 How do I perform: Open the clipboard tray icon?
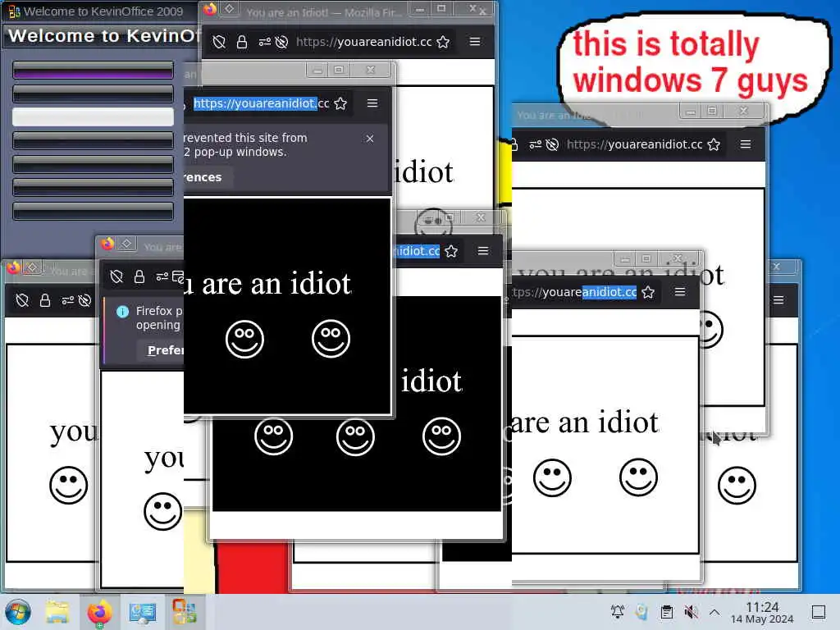(x=666, y=612)
